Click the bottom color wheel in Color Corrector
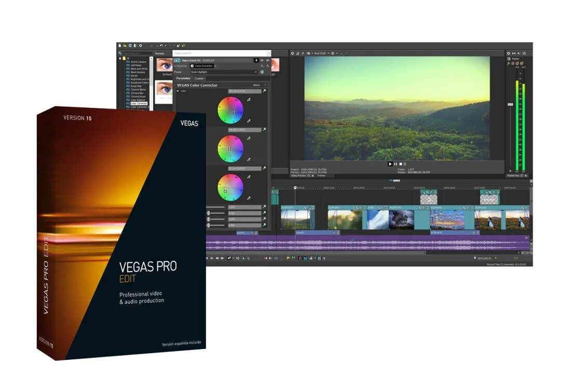 point(230,187)
